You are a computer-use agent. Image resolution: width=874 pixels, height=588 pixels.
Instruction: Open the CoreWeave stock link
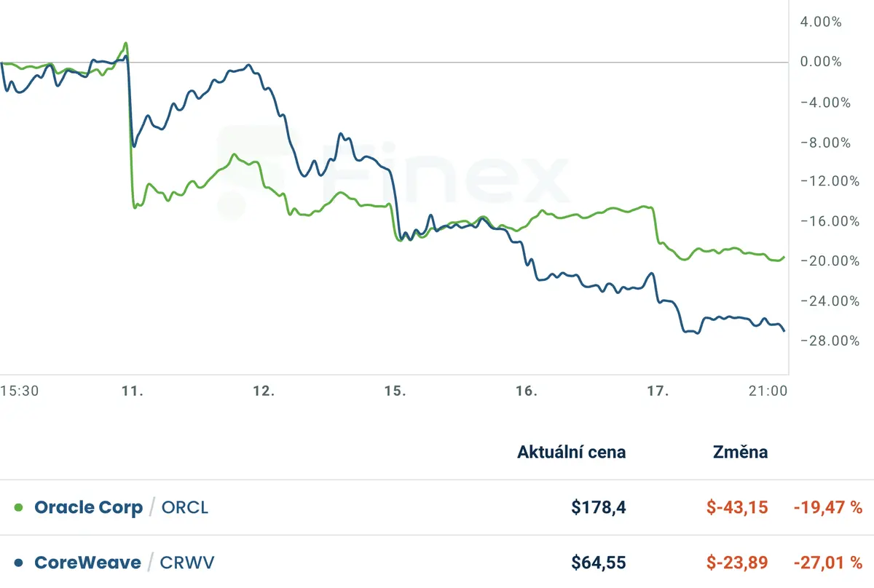[87, 563]
